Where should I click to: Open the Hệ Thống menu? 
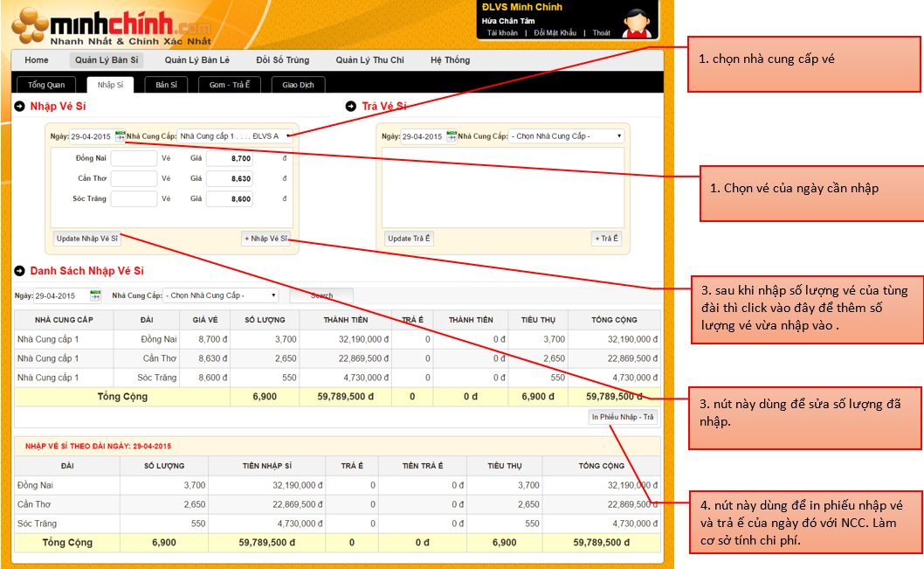point(450,60)
